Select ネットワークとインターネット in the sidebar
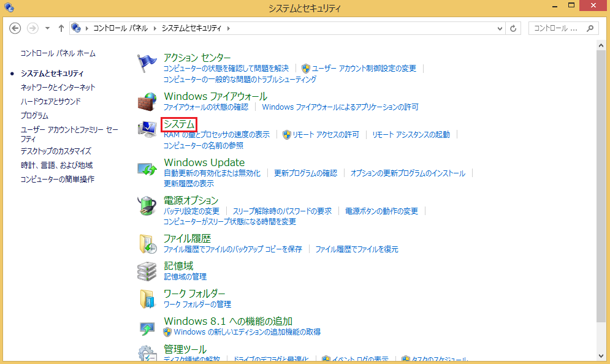610x364 pixels. [x=59, y=87]
